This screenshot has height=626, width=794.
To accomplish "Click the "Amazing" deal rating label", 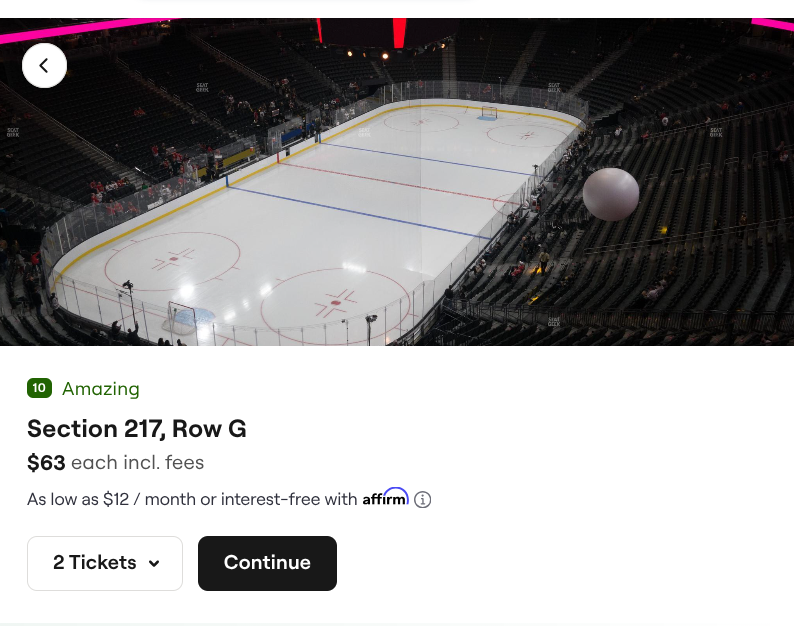I will 101,389.
